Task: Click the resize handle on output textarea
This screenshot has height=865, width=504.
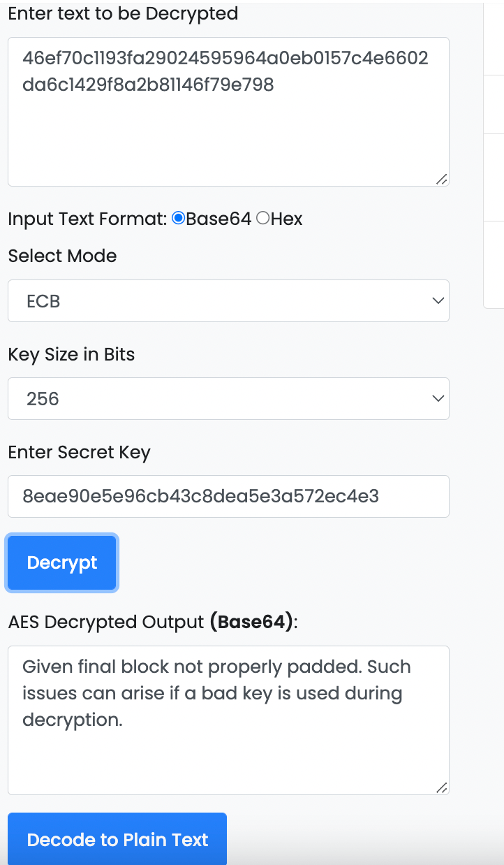Action: click(x=442, y=787)
